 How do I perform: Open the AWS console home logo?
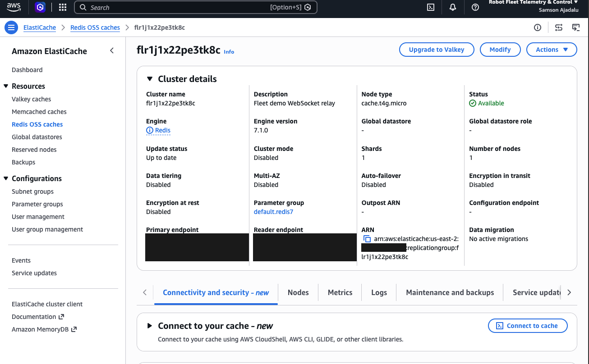pyautogui.click(x=14, y=7)
